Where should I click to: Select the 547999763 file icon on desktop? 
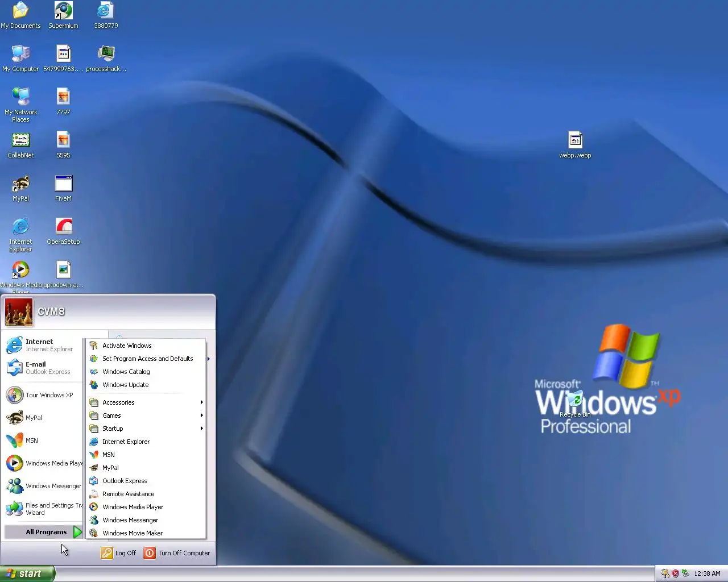[63, 59]
